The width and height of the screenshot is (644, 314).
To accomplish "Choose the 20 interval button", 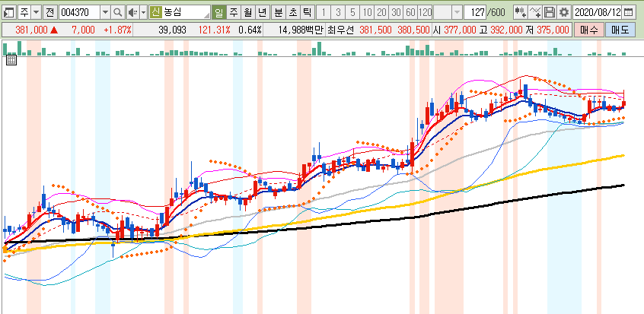I will coord(381,12).
